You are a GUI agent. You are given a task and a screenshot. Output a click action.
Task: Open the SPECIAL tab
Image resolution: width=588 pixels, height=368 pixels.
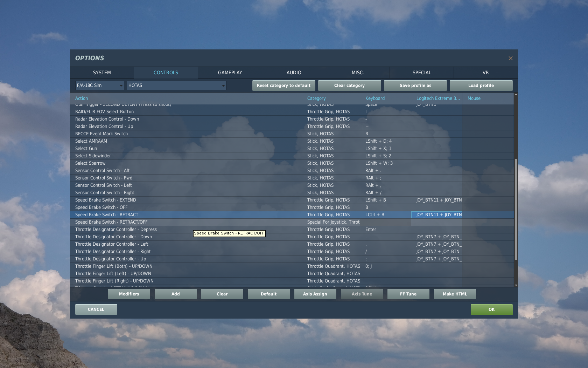coord(422,73)
